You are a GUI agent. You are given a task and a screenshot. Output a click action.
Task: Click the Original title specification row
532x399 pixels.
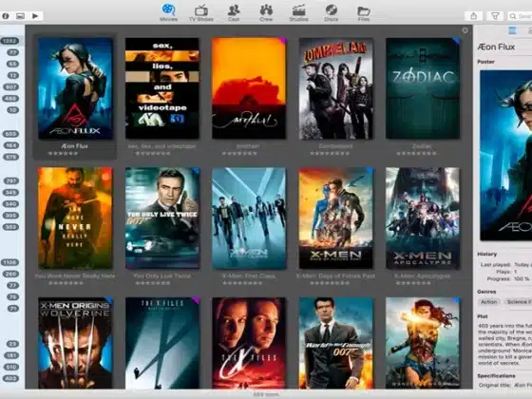tap(505, 385)
